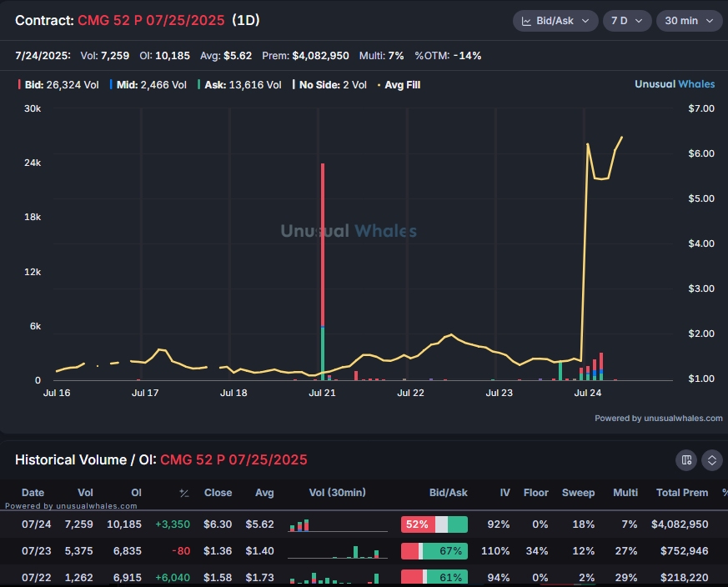The height and width of the screenshot is (587, 728).
Task: Sort by the Vol column header
Action: click(85, 493)
